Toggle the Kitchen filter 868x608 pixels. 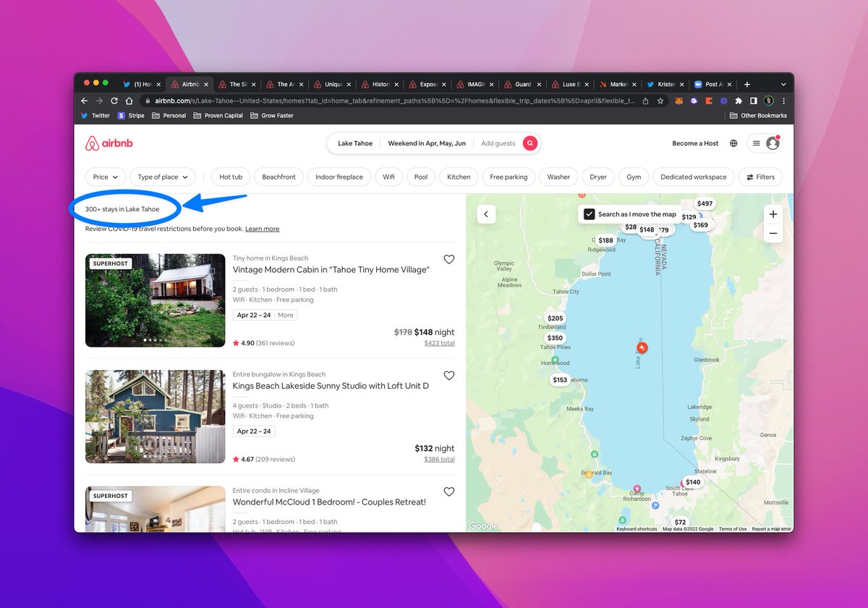[x=459, y=177]
